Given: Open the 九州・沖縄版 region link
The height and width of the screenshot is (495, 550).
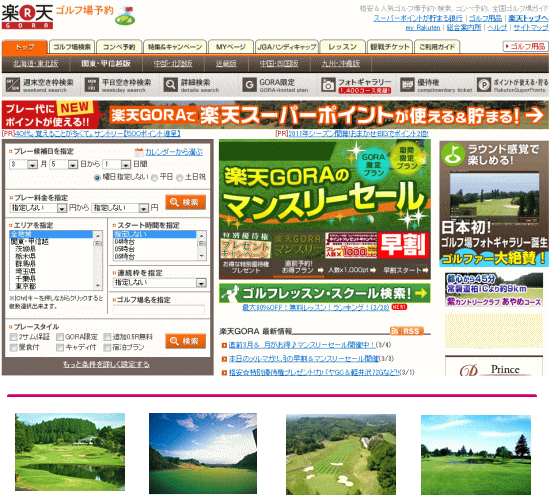Looking at the screenshot, I should pos(341,64).
